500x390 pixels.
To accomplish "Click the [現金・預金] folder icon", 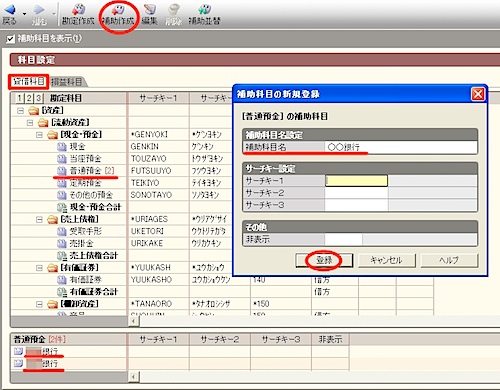I will 52,135.
